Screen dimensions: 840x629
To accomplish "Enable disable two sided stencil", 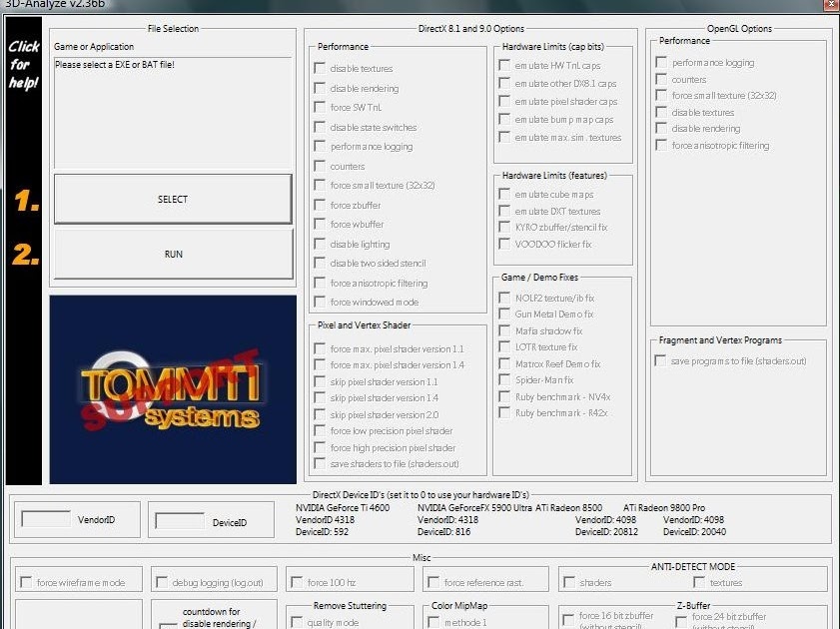I will [x=320, y=263].
